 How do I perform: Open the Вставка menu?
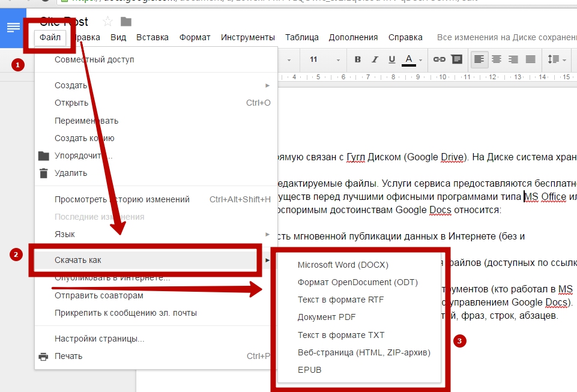click(153, 37)
